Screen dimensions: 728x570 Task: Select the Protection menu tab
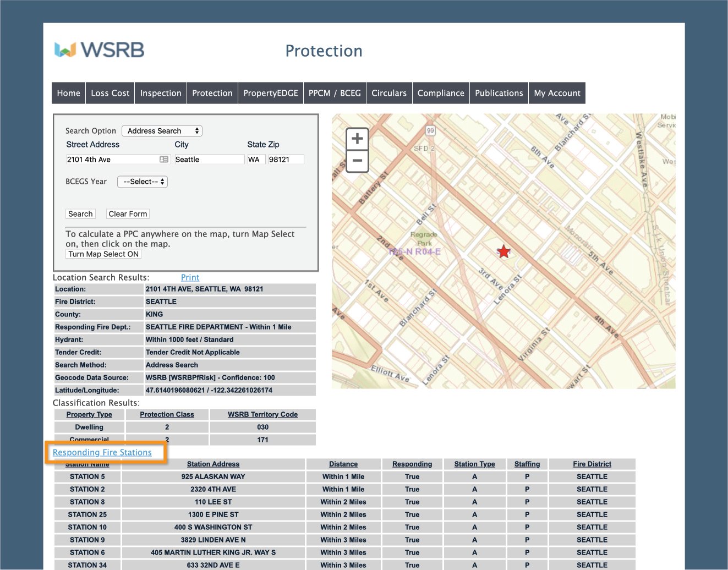(212, 93)
